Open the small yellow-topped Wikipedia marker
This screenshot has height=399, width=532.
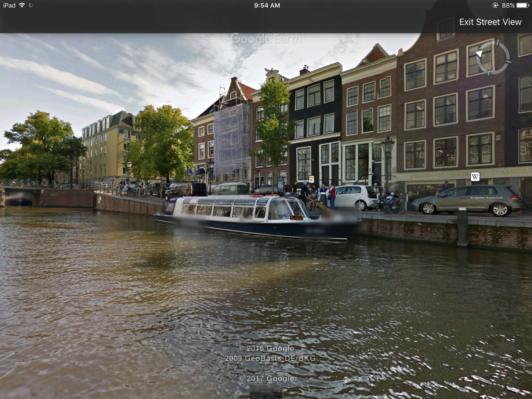[311, 179]
